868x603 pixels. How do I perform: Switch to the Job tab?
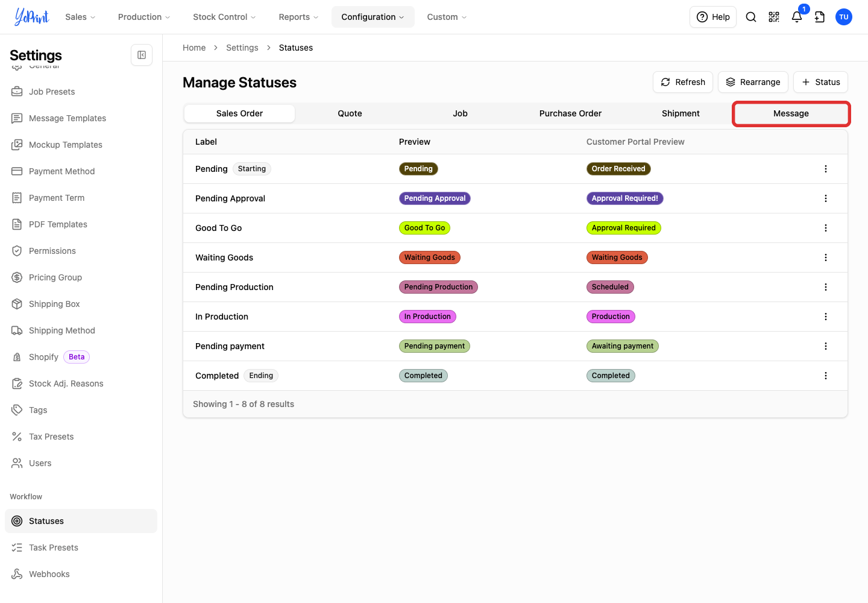pos(461,113)
